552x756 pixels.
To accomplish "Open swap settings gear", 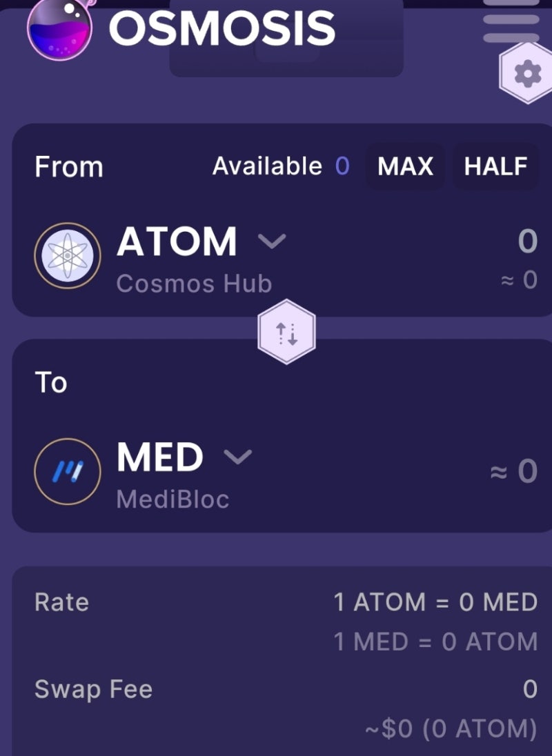I will click(528, 73).
